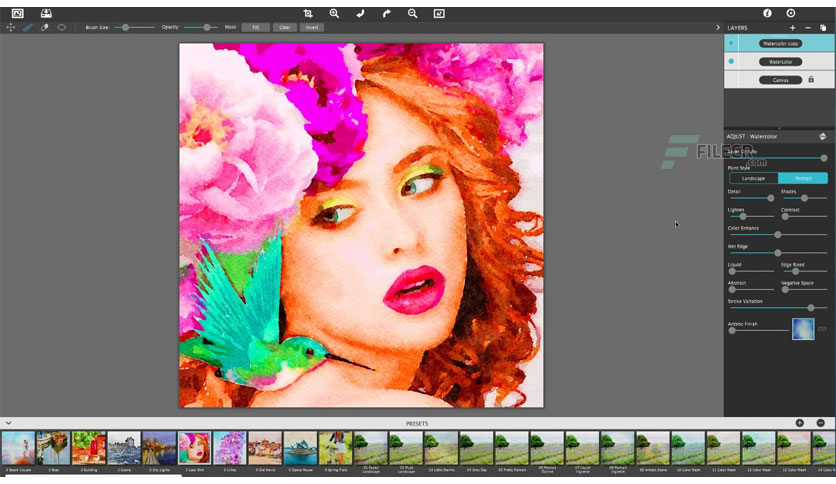This screenshot has height=484, width=836.
Task: Apply the 01 Faded Landscape preset
Action: 371,448
